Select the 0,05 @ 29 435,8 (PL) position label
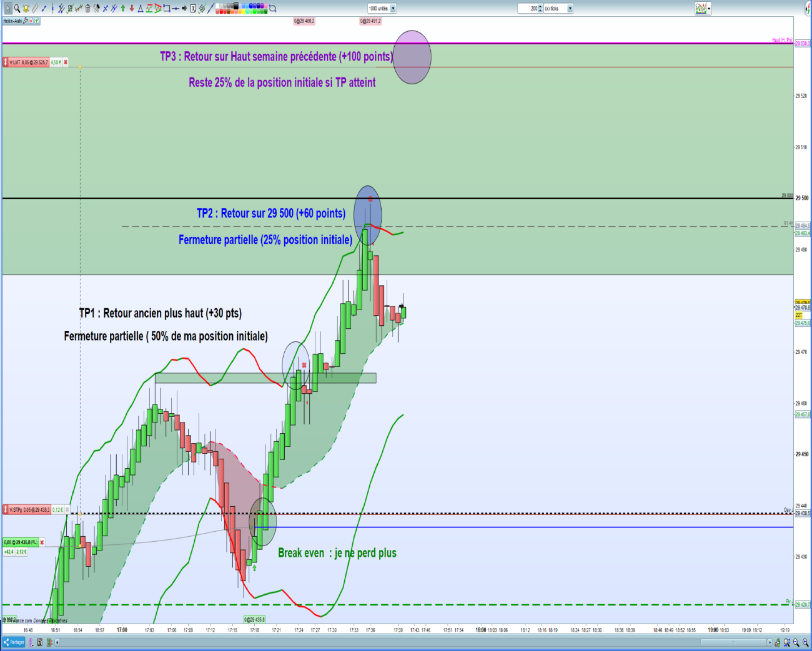 click(x=21, y=542)
